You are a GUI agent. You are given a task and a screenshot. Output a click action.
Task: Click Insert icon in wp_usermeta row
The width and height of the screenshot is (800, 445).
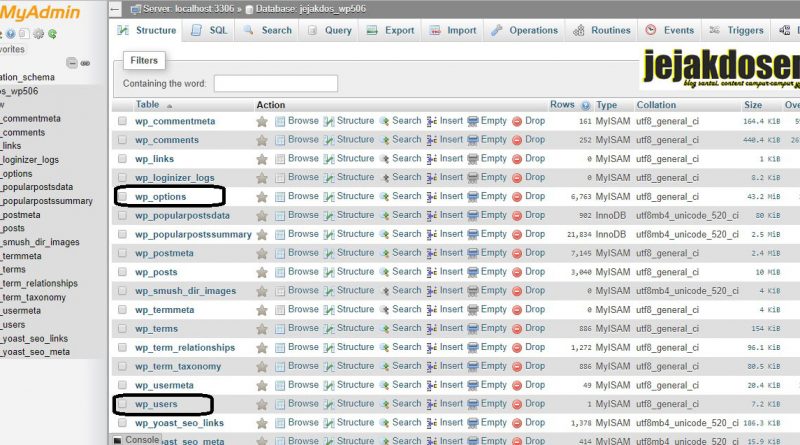(x=432, y=385)
